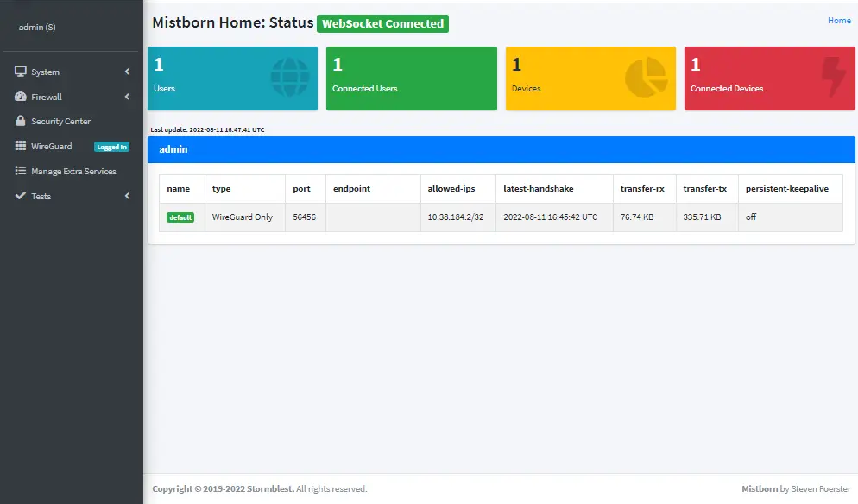Click the WireGuard grid icon
Image resolution: width=858 pixels, height=504 pixels.
click(21, 146)
